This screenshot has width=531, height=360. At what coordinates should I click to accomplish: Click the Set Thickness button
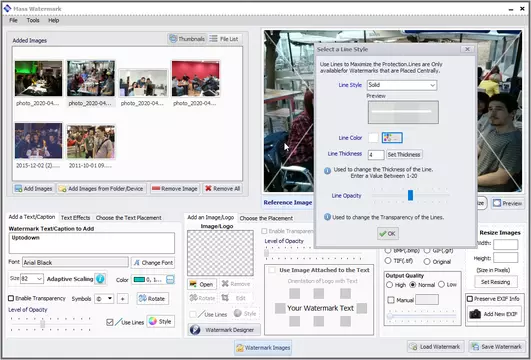point(404,154)
